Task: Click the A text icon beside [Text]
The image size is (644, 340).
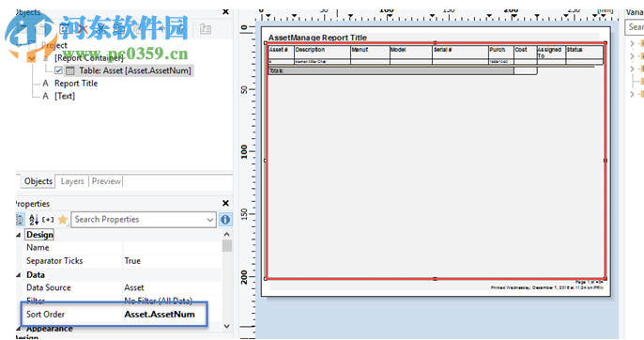Action: click(46, 96)
